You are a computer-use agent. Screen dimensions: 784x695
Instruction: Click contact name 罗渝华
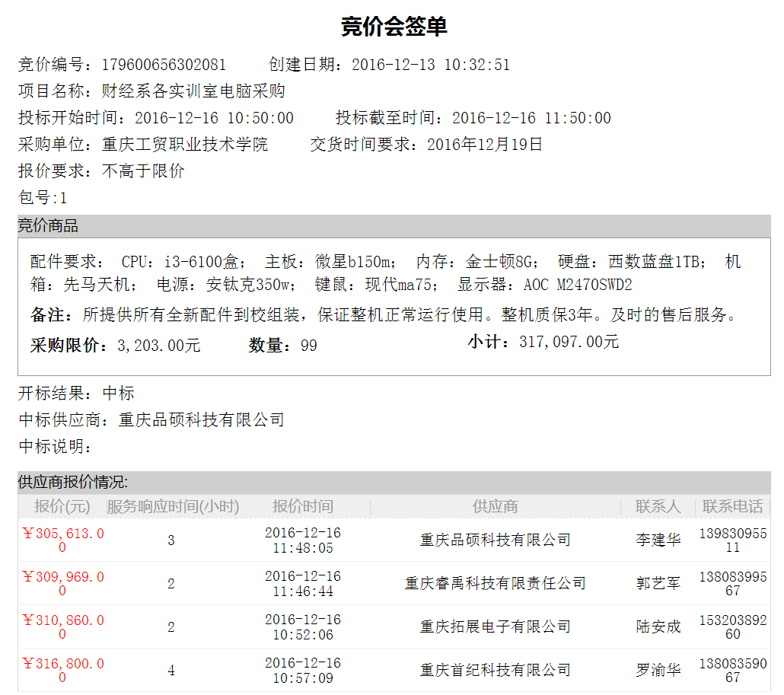coord(658,671)
